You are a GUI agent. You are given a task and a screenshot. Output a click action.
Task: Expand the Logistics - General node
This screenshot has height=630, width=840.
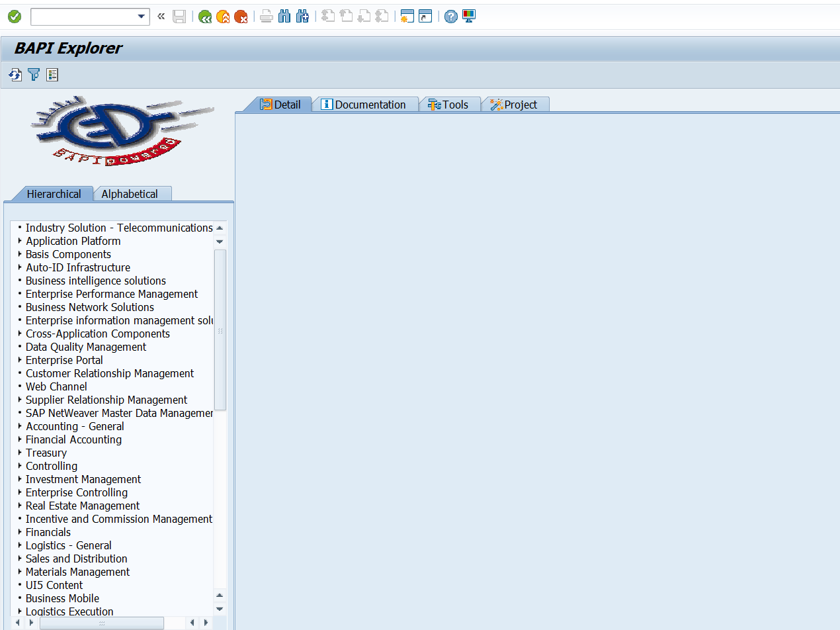click(x=20, y=545)
